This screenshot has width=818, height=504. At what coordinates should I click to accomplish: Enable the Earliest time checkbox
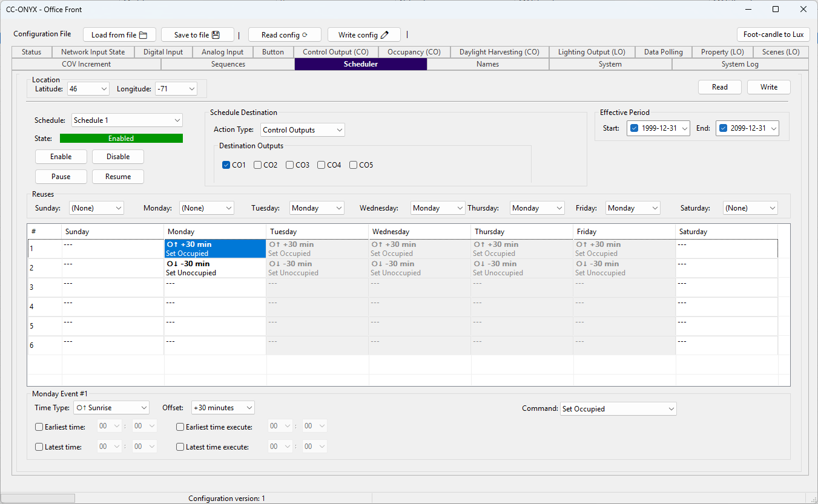click(39, 427)
